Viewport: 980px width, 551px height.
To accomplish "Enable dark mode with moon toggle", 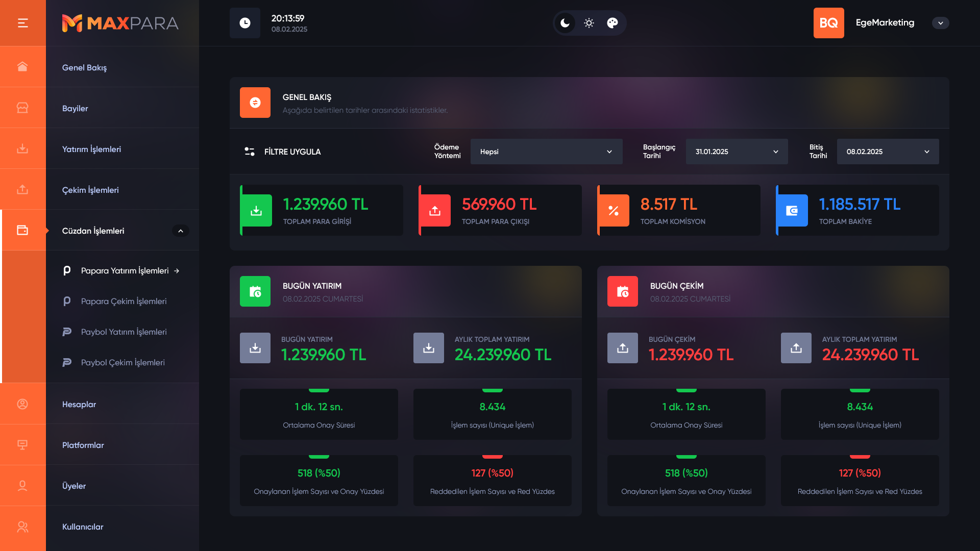I will click(565, 23).
